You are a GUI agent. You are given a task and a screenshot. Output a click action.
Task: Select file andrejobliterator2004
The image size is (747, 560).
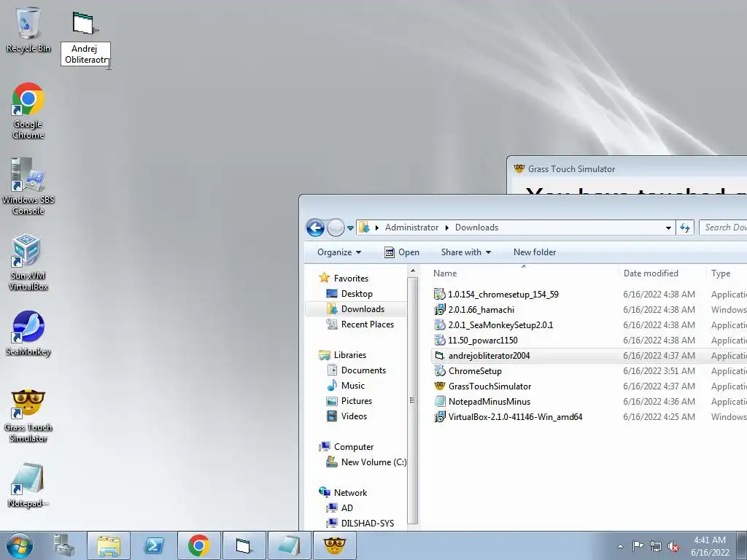pyautogui.click(x=489, y=355)
